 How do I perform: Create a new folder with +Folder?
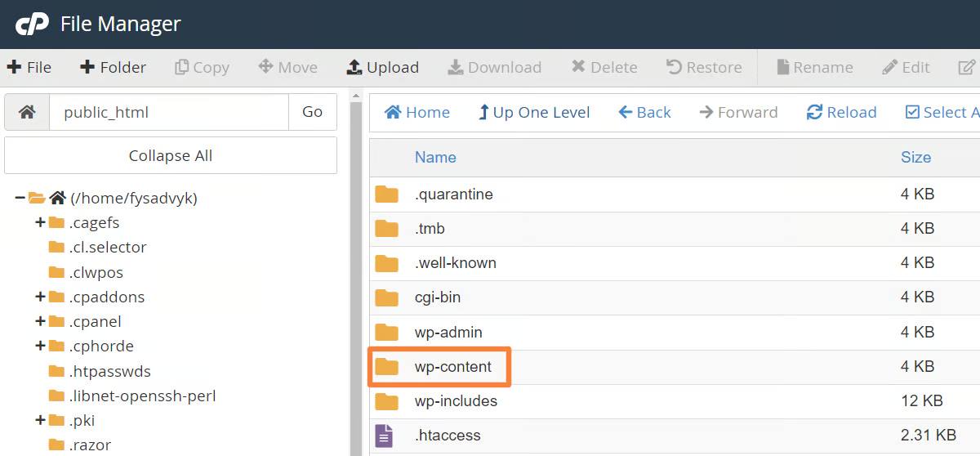point(113,67)
